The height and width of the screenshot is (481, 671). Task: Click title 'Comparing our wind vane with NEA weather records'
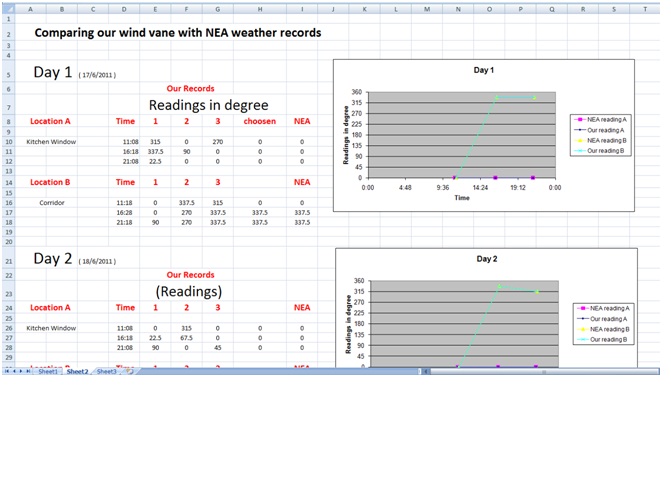click(x=178, y=33)
